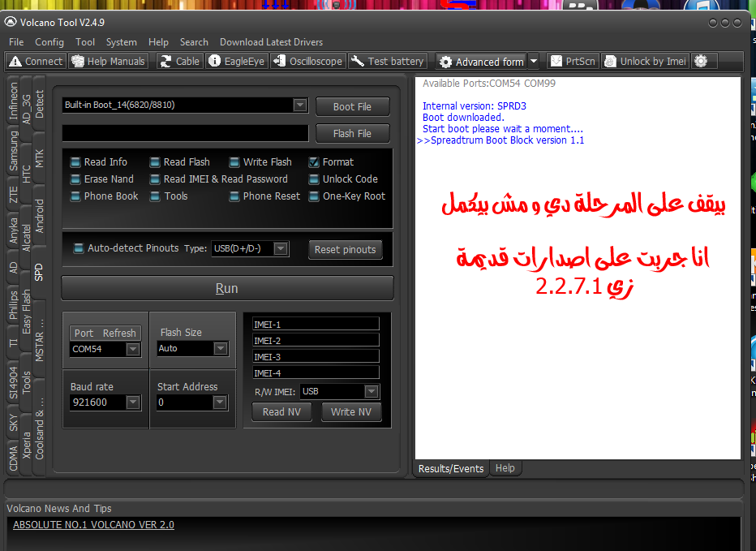
Task: Open ABSOLUTE NO.1 VOLCANO VER 2.0 link
Action: pos(93,524)
